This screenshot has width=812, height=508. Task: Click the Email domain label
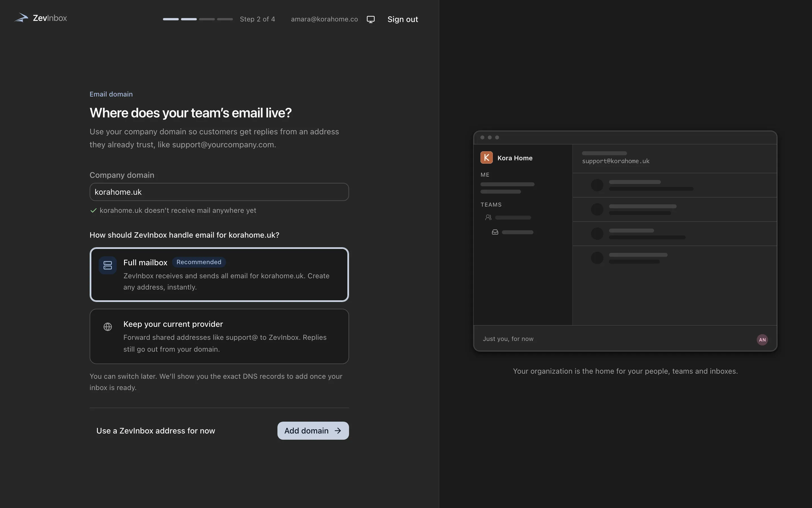tap(111, 94)
